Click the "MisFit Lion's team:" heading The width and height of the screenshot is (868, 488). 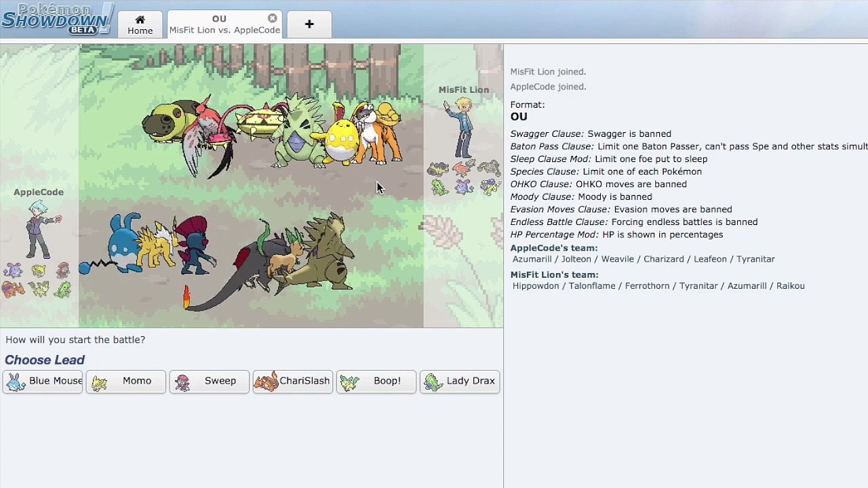555,274
